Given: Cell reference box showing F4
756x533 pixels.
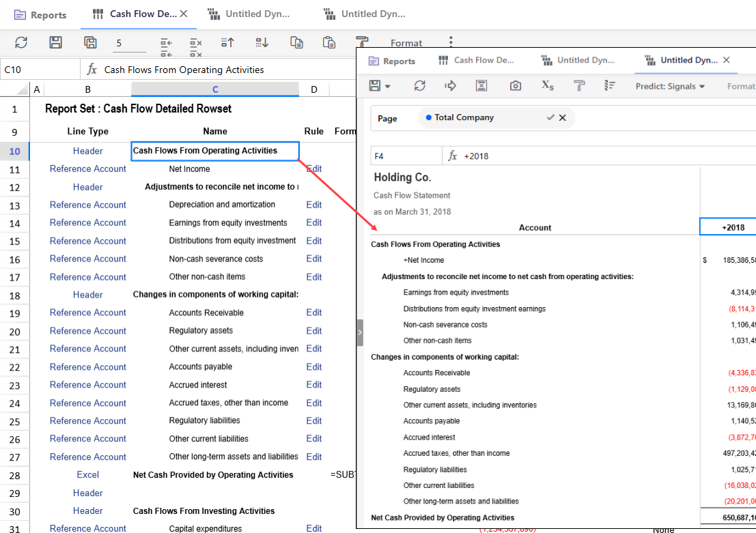Looking at the screenshot, I should pos(406,156).
